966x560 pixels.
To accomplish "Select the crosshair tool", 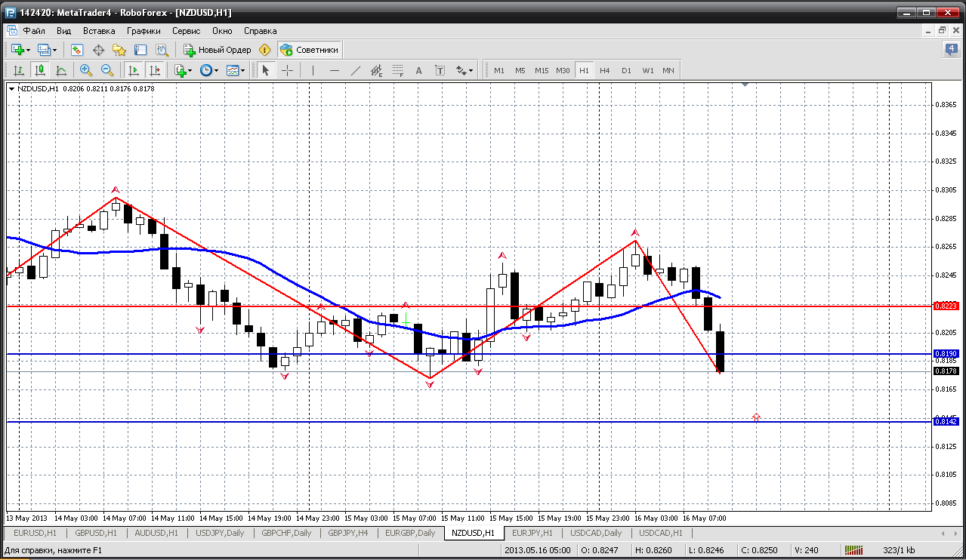I will tap(288, 70).
